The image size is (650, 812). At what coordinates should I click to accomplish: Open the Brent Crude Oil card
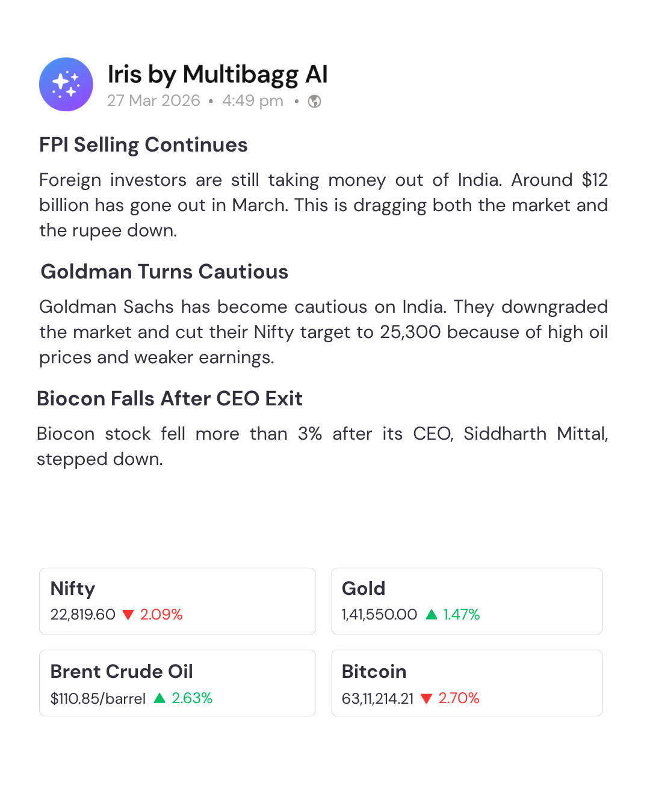point(178,683)
